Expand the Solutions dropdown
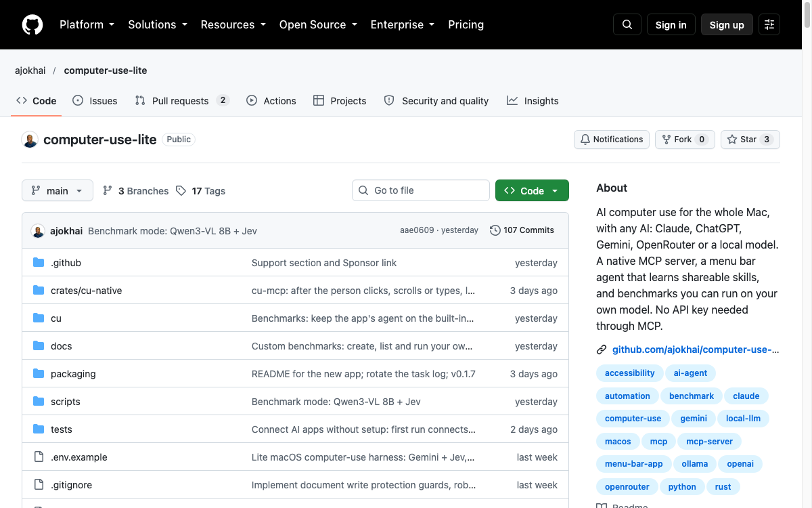The width and height of the screenshot is (812, 508). [157, 25]
